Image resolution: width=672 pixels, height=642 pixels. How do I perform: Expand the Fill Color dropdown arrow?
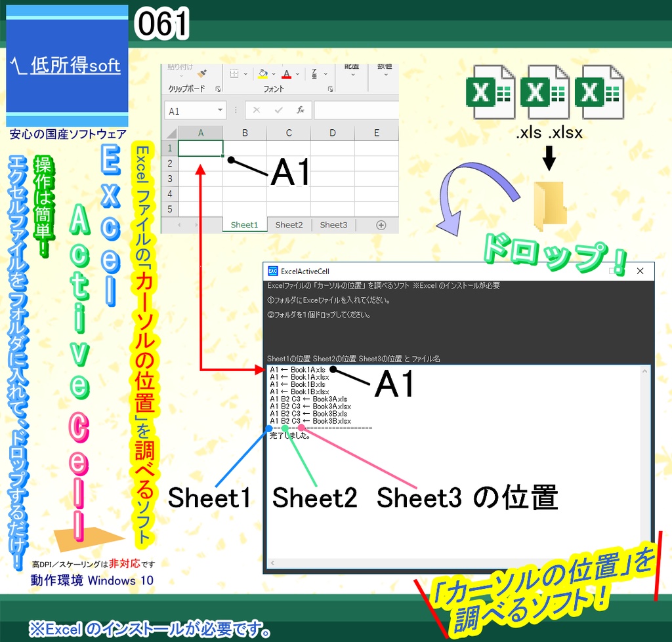(x=274, y=73)
